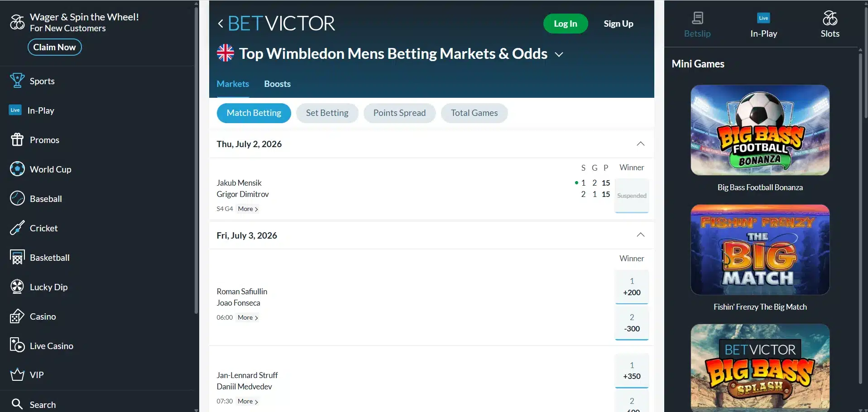Select the Total Games filter

pyautogui.click(x=474, y=113)
